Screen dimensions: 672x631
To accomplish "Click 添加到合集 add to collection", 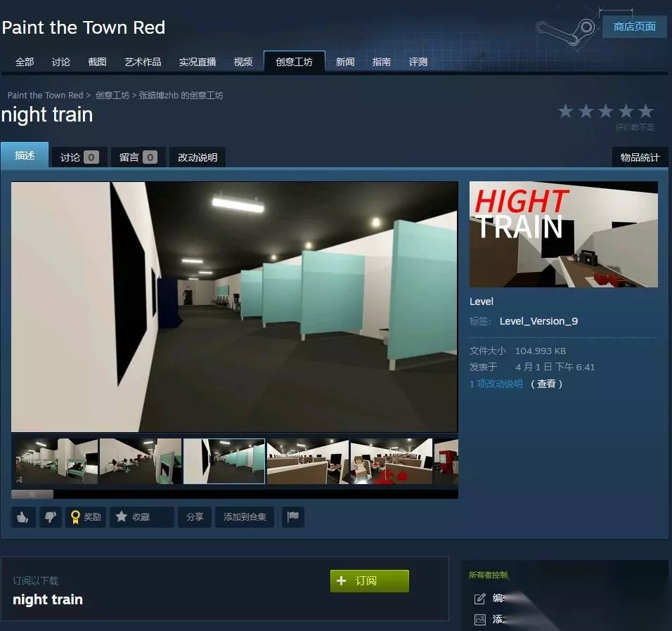I will coord(245,517).
